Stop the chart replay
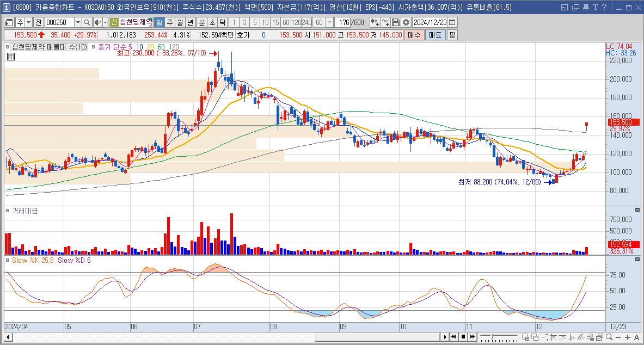This screenshot has height=345, width=644. pos(463,337)
